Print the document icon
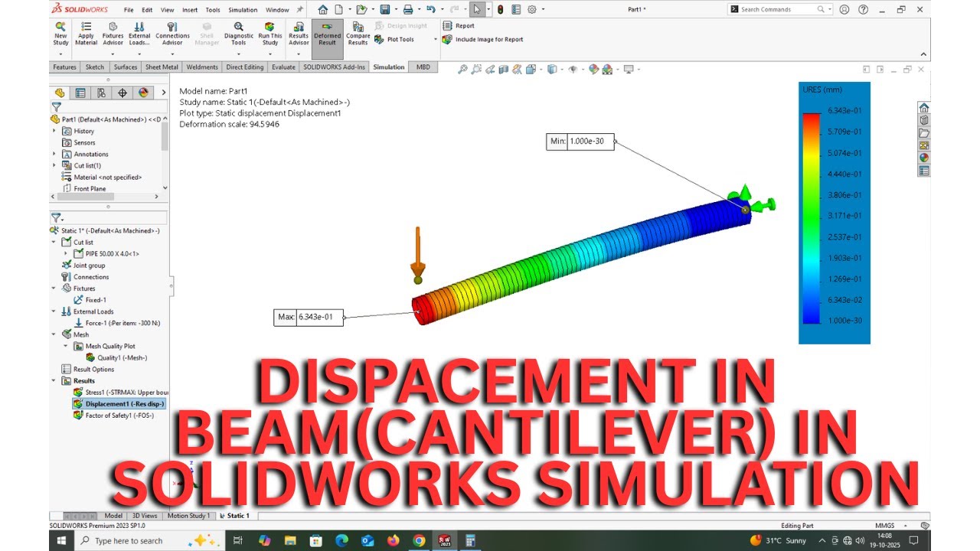The image size is (980, 551). [x=408, y=10]
